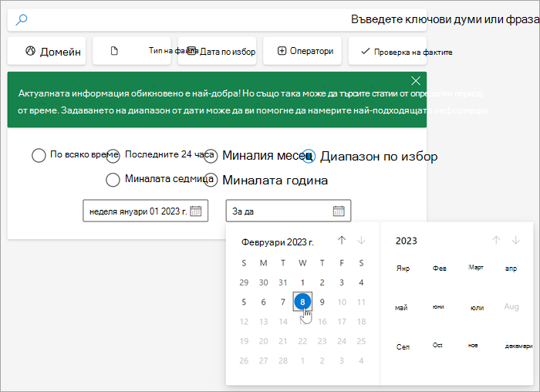Open Проверка на фактите filter
Viewport: 540px width, 392px height.
[387, 51]
